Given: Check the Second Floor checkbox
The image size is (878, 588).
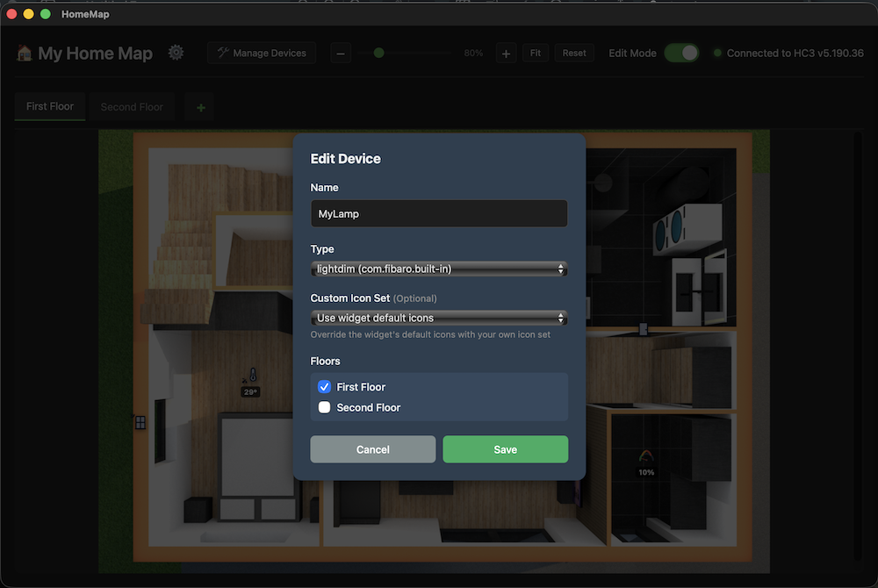Looking at the screenshot, I should coord(324,407).
